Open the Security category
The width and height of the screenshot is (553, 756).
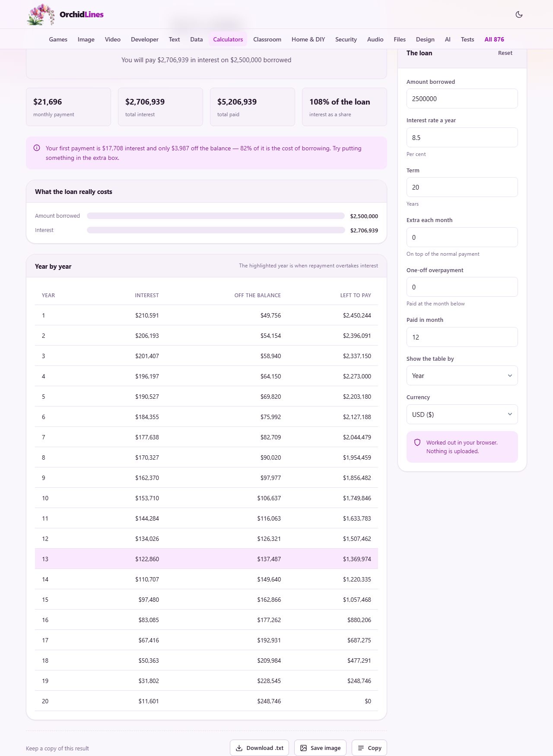(346, 39)
